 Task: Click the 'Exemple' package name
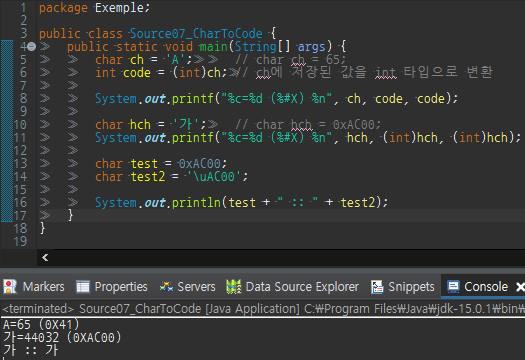(x=120, y=8)
